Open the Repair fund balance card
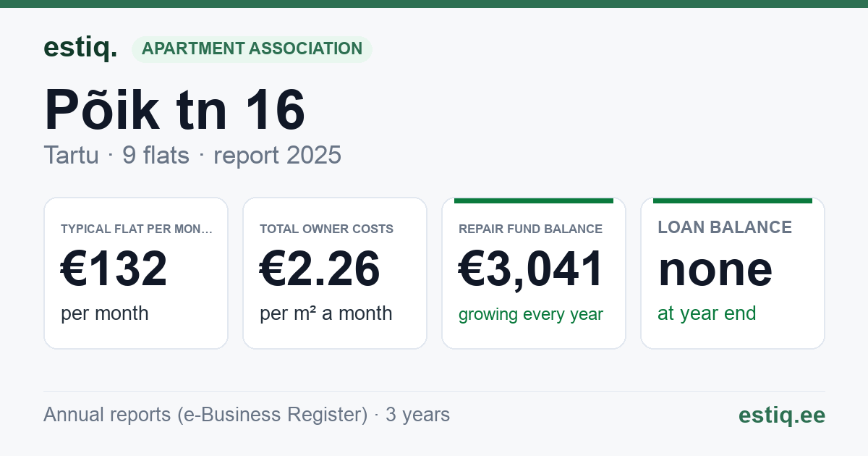The height and width of the screenshot is (456, 868). [x=534, y=273]
